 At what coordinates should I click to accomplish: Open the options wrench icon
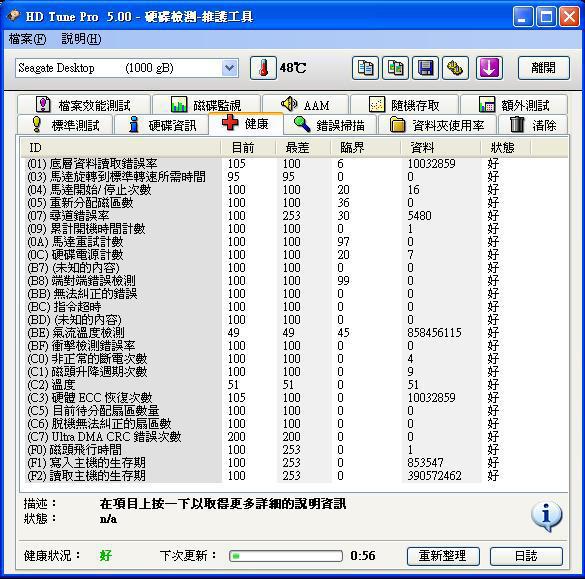pos(455,68)
